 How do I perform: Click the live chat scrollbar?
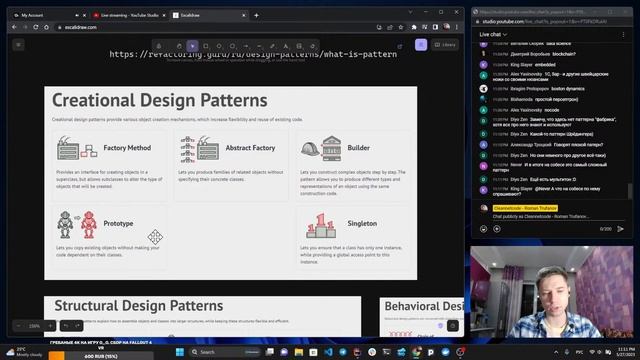tap(630, 191)
